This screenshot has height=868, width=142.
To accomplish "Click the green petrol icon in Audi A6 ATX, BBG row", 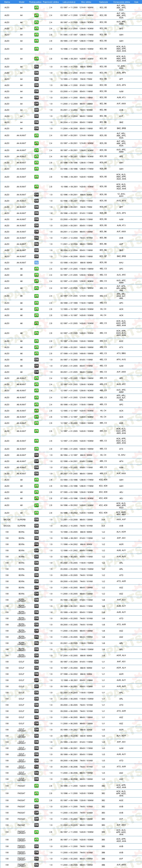I will pos(36,353).
